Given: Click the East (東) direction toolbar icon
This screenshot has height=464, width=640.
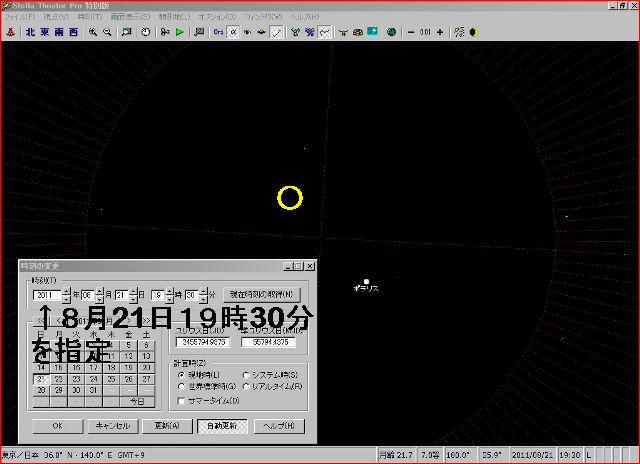Looking at the screenshot, I should (44, 32).
